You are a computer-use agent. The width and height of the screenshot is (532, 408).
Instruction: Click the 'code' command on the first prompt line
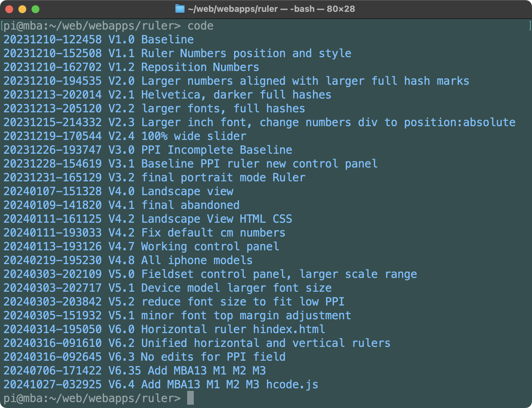point(200,26)
